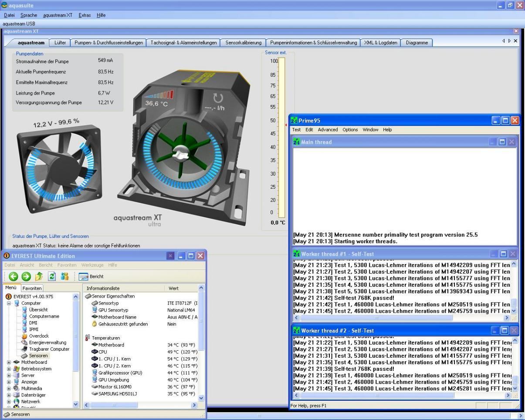Click the Netzwerk globe icon in tree
525x420 pixels.
point(17,401)
